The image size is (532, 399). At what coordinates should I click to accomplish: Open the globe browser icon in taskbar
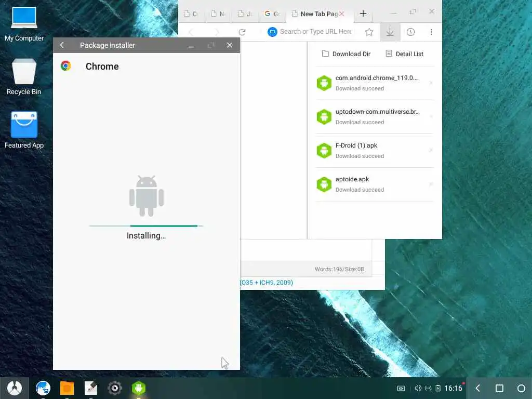click(x=43, y=388)
